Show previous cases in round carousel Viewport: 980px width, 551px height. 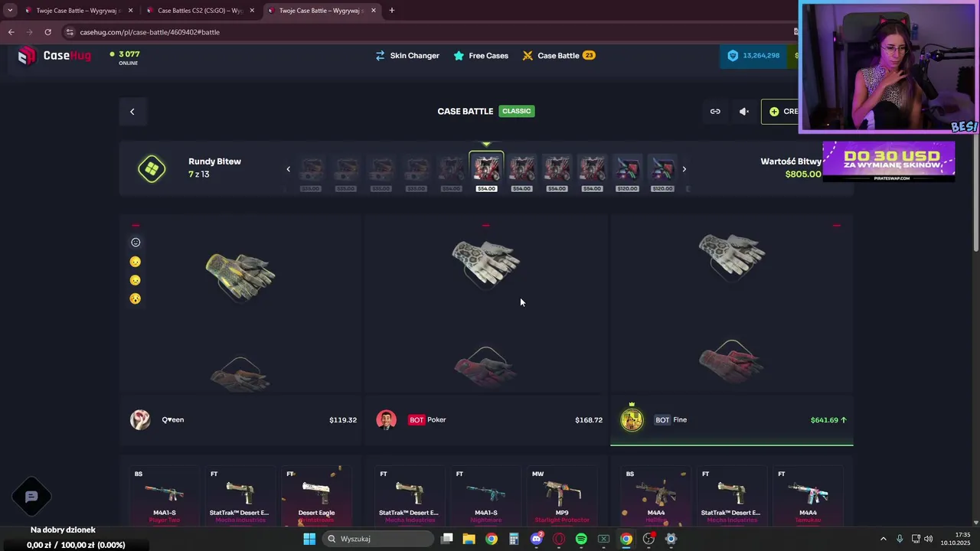coord(289,169)
